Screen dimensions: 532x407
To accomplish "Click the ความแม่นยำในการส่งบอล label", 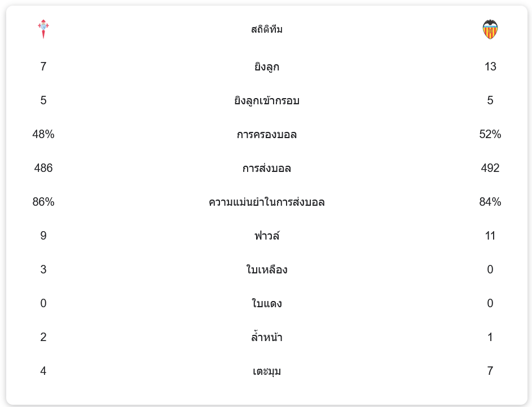I will click(x=266, y=202).
